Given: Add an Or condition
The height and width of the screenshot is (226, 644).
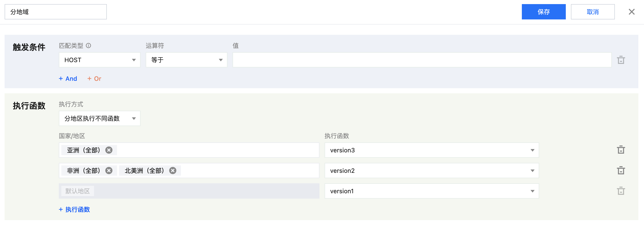Looking at the screenshot, I should click(x=94, y=79).
